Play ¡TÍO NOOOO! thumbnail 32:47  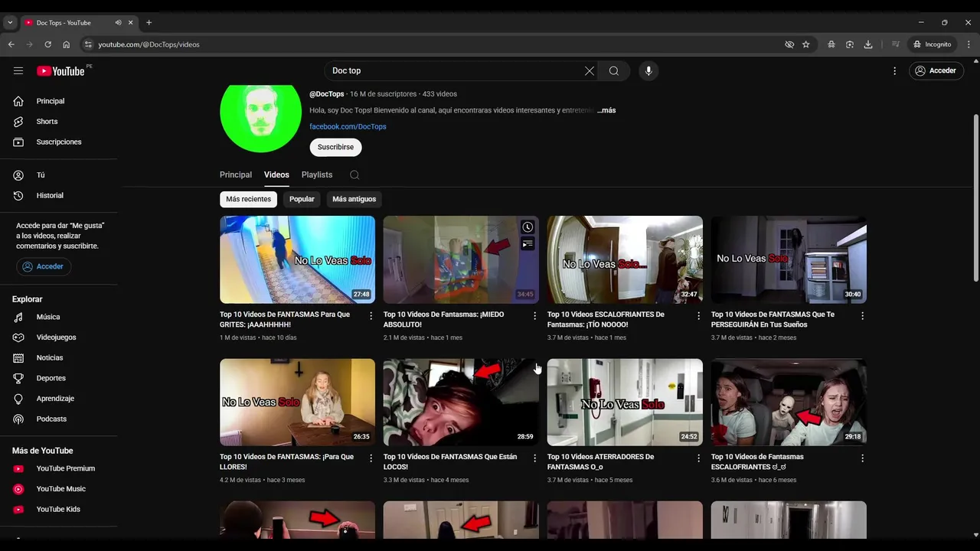pyautogui.click(x=625, y=259)
